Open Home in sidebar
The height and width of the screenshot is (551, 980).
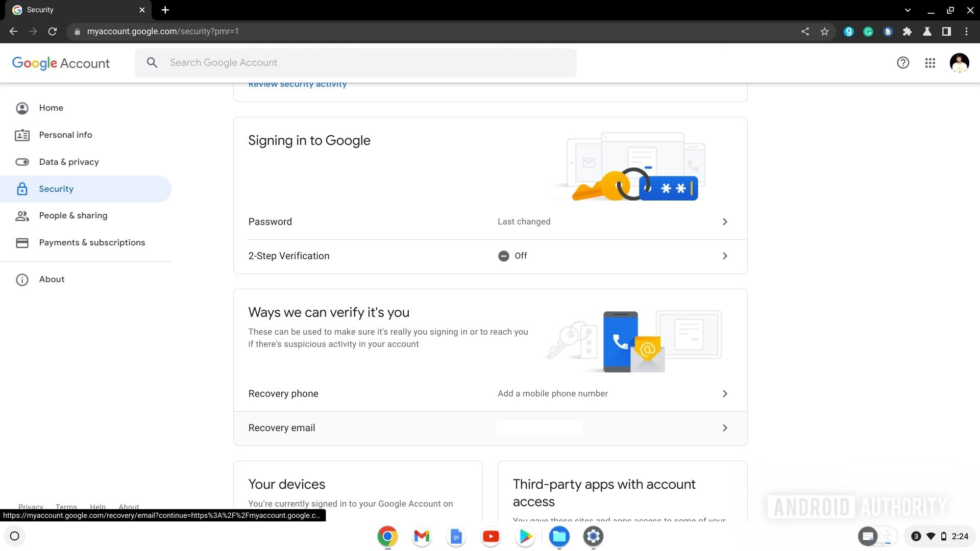[51, 108]
